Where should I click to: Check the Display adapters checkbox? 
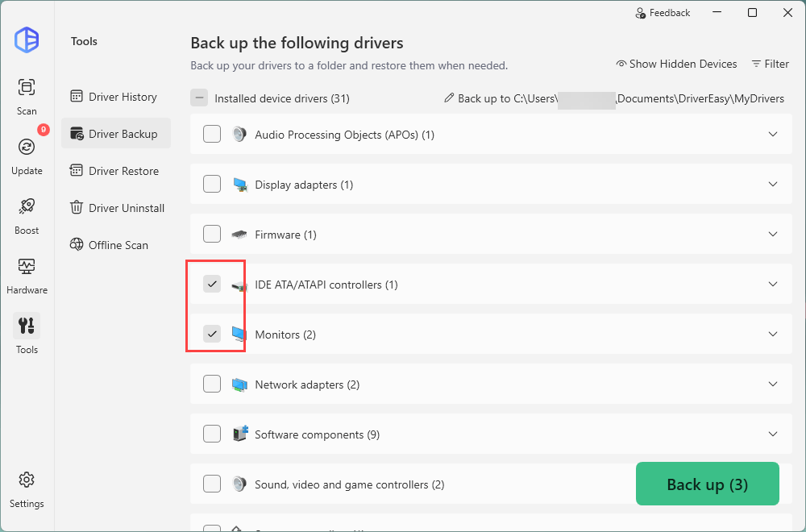click(x=212, y=185)
